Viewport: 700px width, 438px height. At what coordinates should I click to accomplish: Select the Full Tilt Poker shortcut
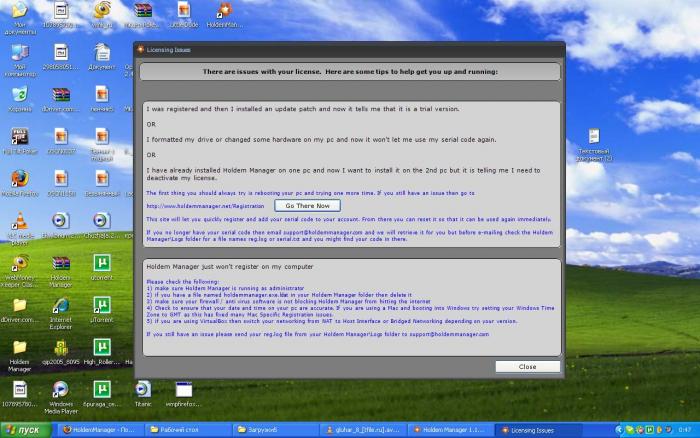20,141
